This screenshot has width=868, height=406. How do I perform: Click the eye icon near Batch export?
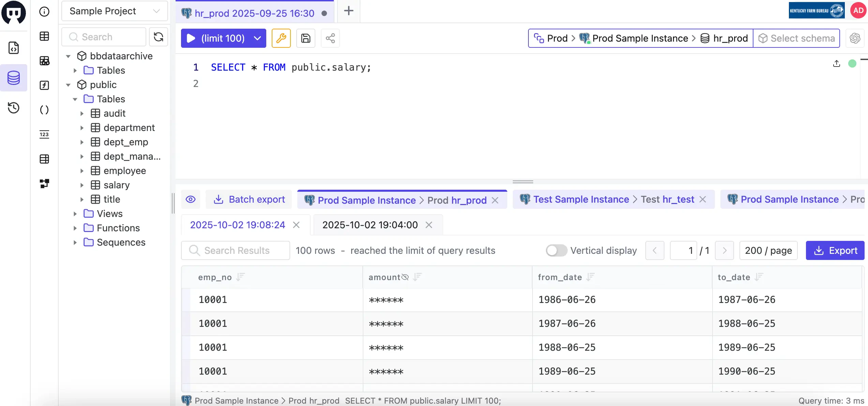pos(191,199)
